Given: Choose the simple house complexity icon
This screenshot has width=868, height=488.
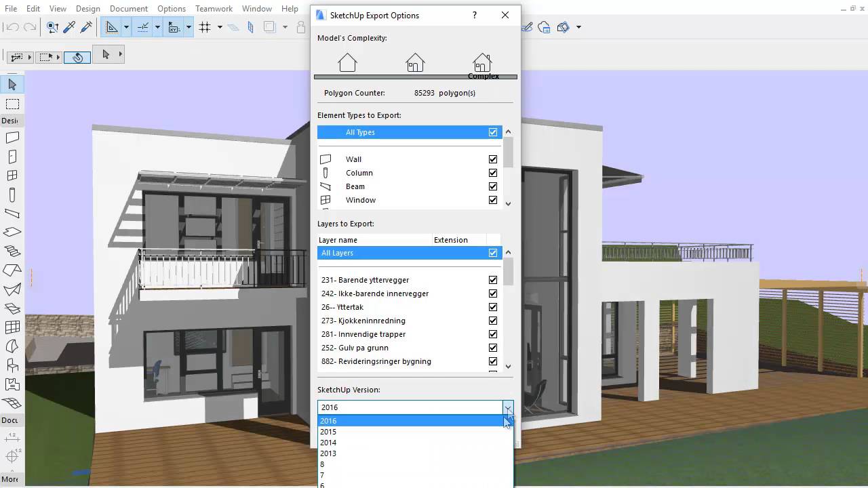Looking at the screenshot, I should click(347, 62).
